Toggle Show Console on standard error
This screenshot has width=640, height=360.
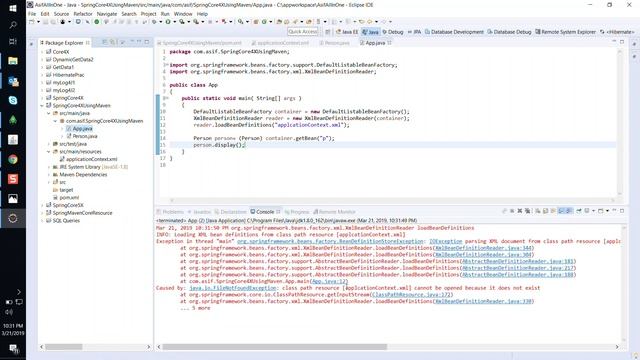click(x=569, y=211)
